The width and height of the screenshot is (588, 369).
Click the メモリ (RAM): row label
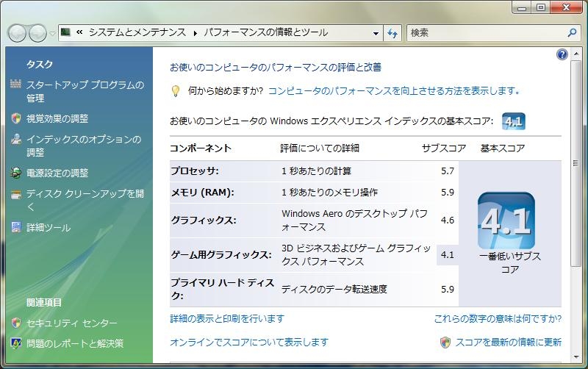(202, 193)
